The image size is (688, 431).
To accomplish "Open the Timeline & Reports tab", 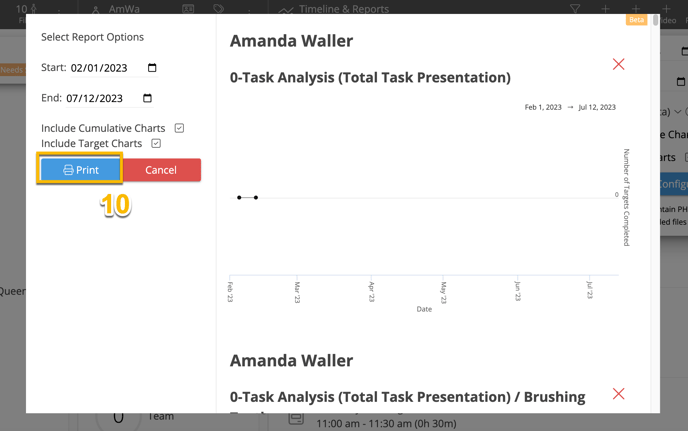I will click(343, 9).
